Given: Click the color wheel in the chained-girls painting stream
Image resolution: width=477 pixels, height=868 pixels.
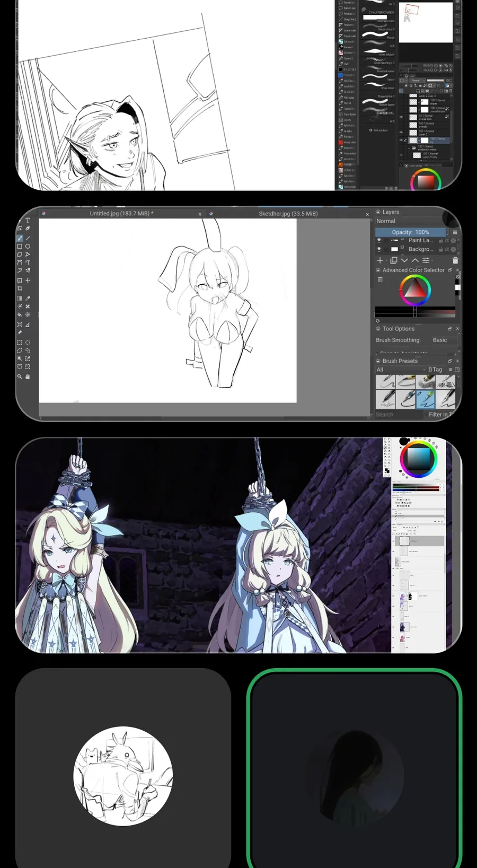Looking at the screenshot, I should pos(418,458).
